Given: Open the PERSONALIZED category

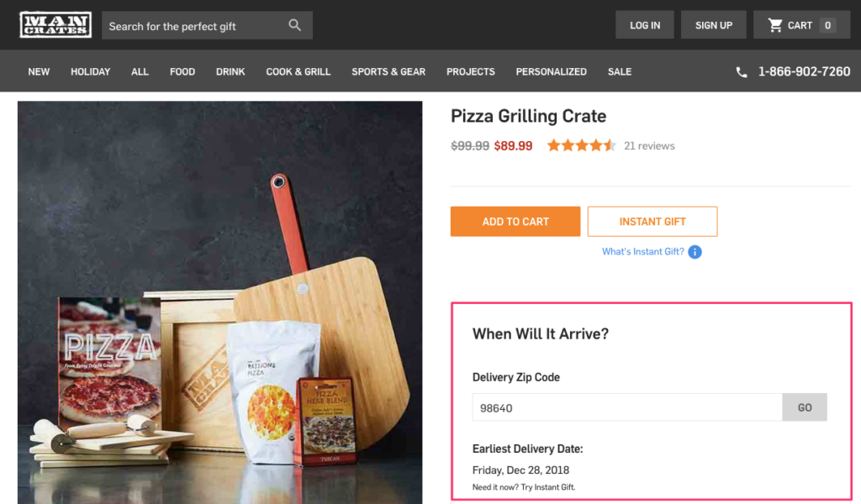Looking at the screenshot, I should [x=551, y=71].
